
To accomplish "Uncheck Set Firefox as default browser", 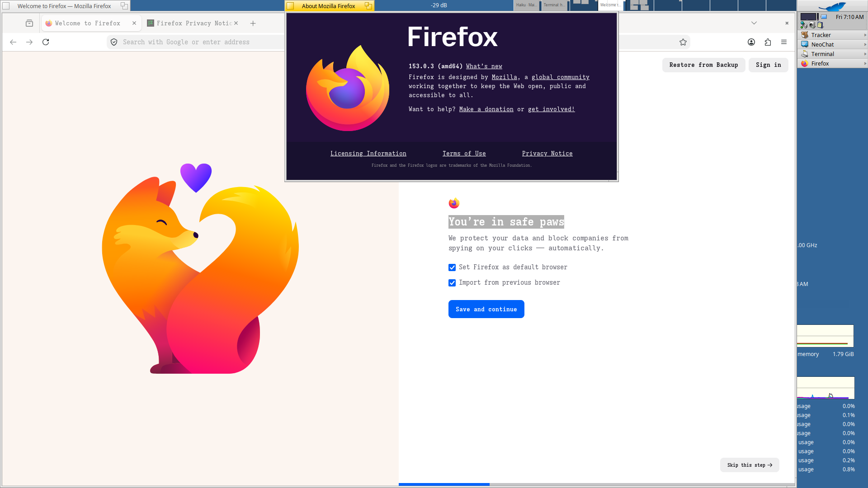I will (x=452, y=267).
